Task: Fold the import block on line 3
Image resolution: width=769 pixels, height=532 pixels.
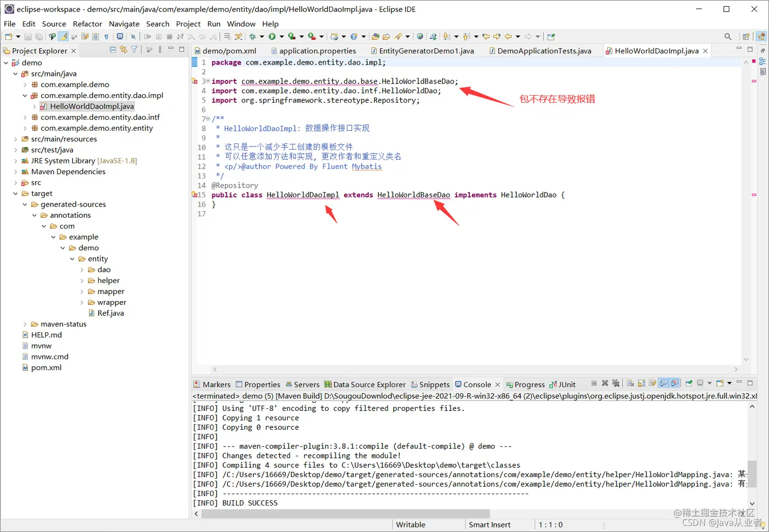Action: pyautogui.click(x=208, y=81)
